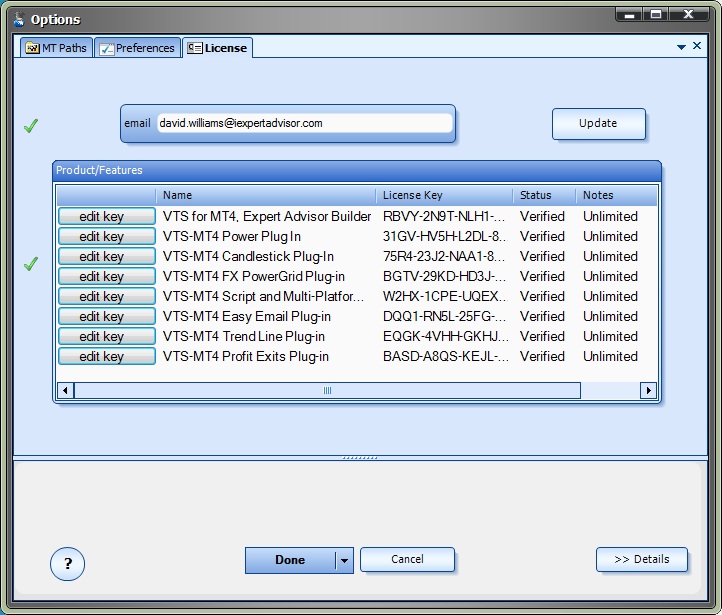Open the Preferences tab
Image resolution: width=722 pixels, height=615 pixels.
(x=137, y=48)
